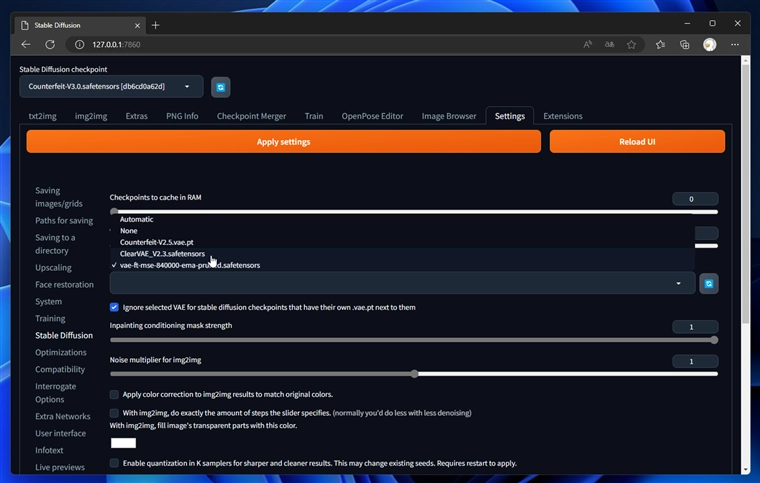Open the read aloud icon
This screenshot has width=760, height=483.
coord(587,45)
